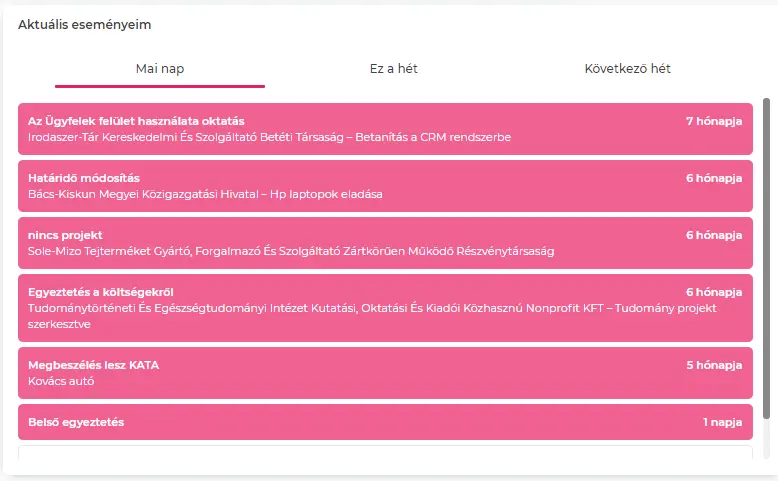Click the 5 hónapja timestamp
Screen dimensions: 778x481
coord(713,365)
